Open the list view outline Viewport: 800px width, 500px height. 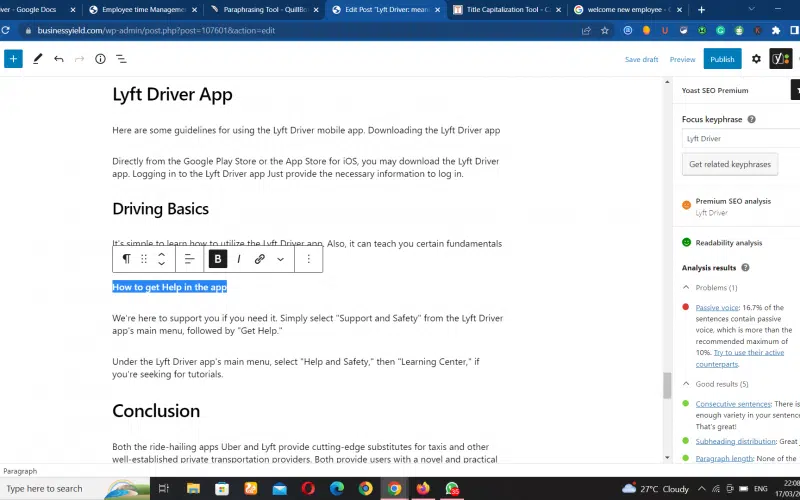point(121,59)
